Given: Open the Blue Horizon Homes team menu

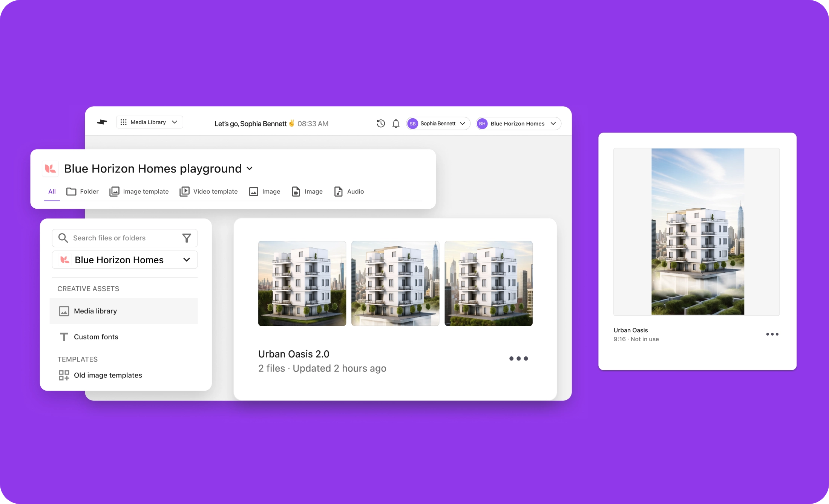Looking at the screenshot, I should pyautogui.click(x=518, y=123).
